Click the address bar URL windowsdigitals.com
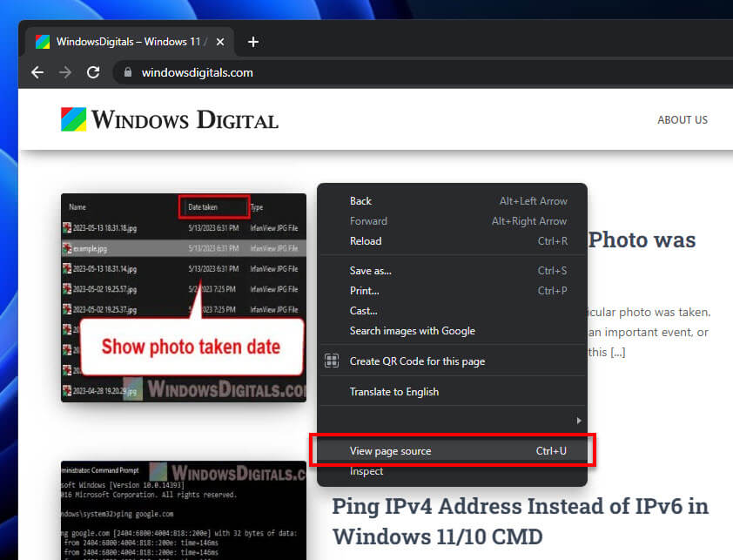 198,72
